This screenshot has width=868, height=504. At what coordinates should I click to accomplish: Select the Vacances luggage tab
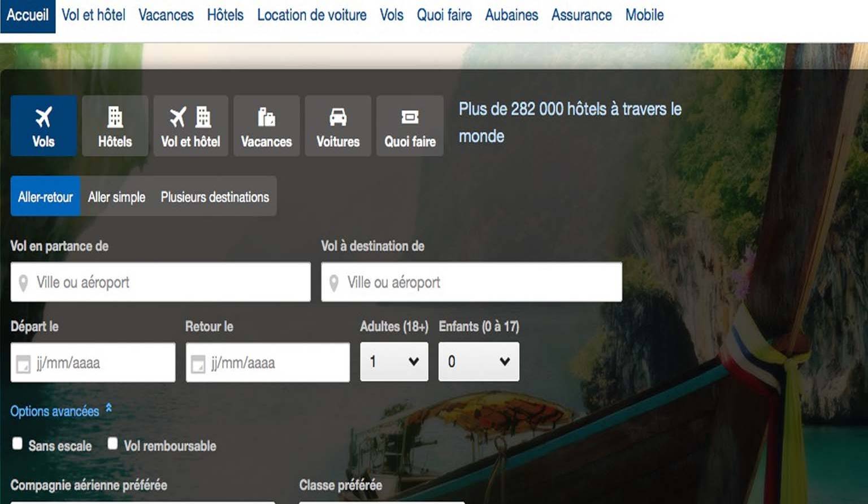[266, 125]
